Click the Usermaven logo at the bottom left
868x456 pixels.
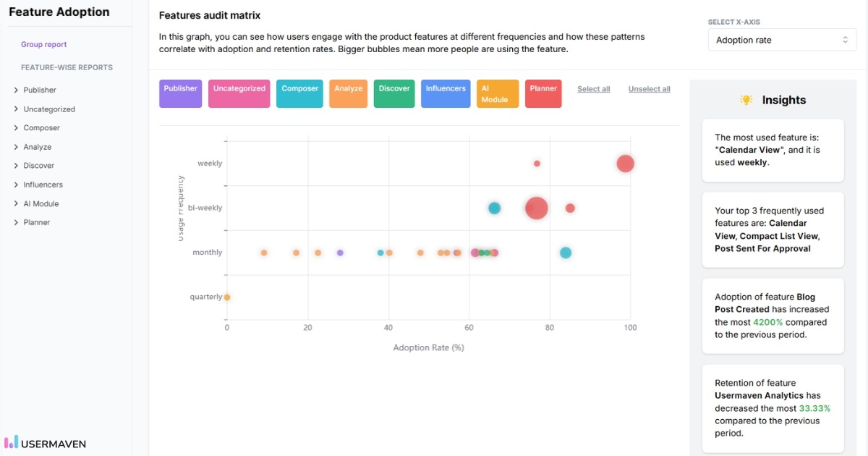click(45, 443)
